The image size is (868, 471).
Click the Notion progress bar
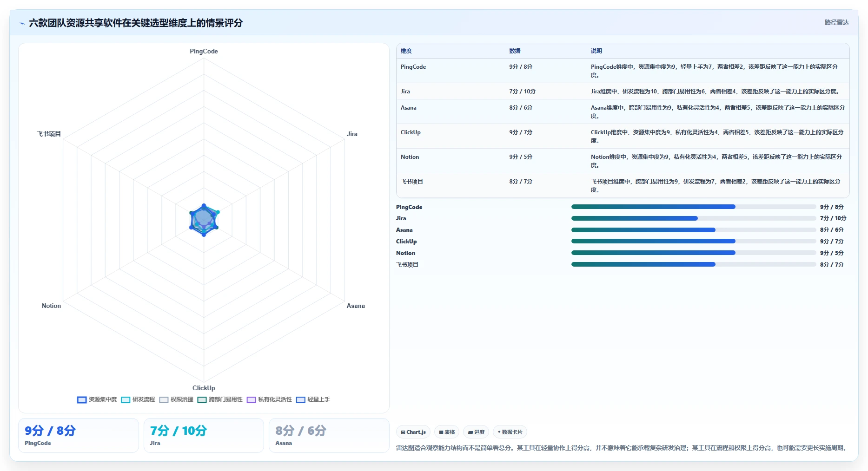694,253
